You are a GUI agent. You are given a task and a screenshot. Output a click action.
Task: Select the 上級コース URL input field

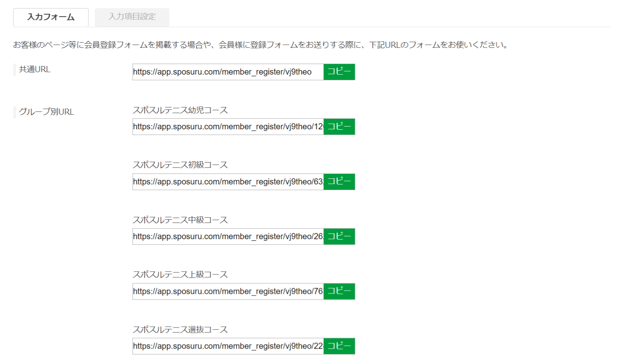point(228,291)
